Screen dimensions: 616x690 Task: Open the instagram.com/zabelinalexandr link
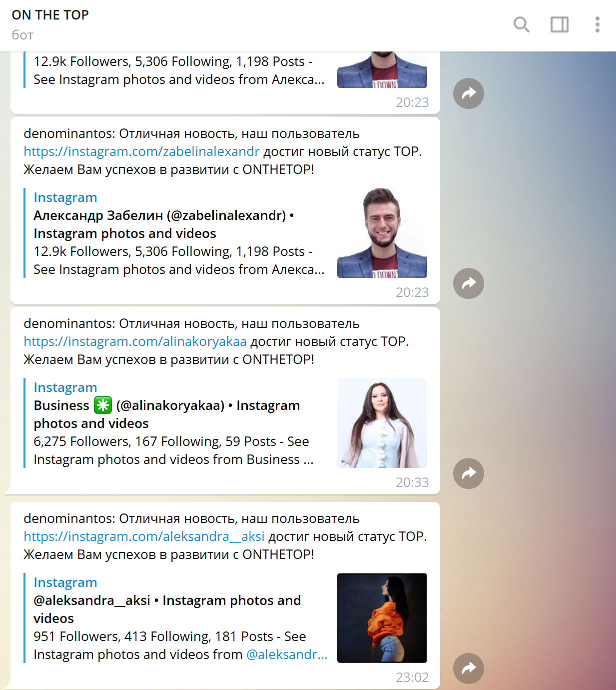(x=142, y=151)
